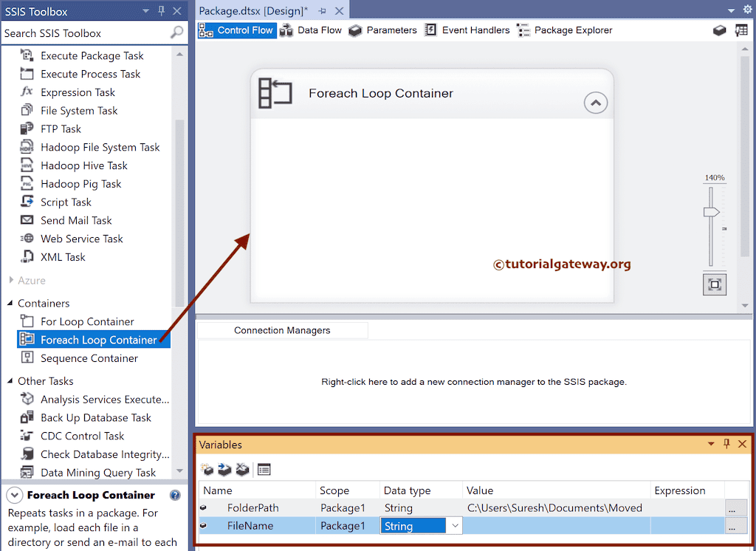The image size is (756, 551).
Task: Open the FileName data type dropdown
Action: (456, 525)
